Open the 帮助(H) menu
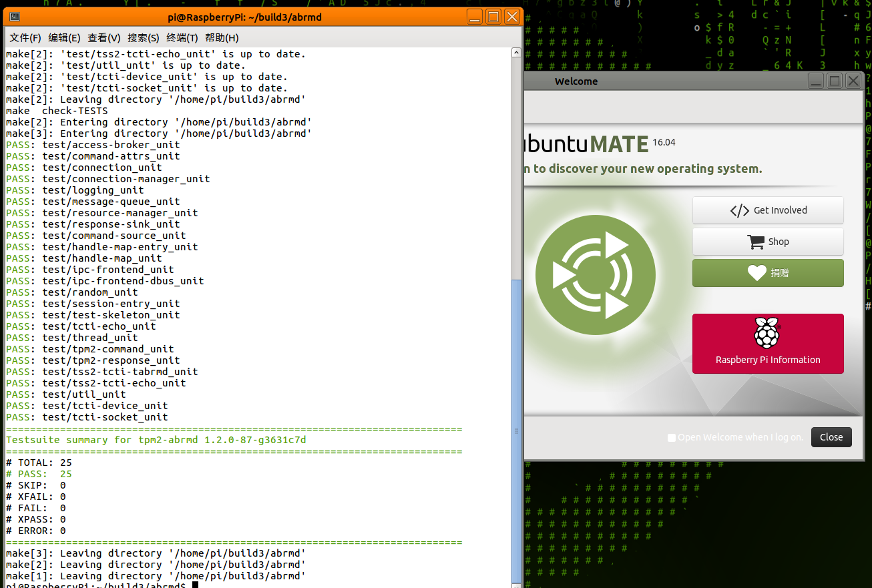 (221, 38)
